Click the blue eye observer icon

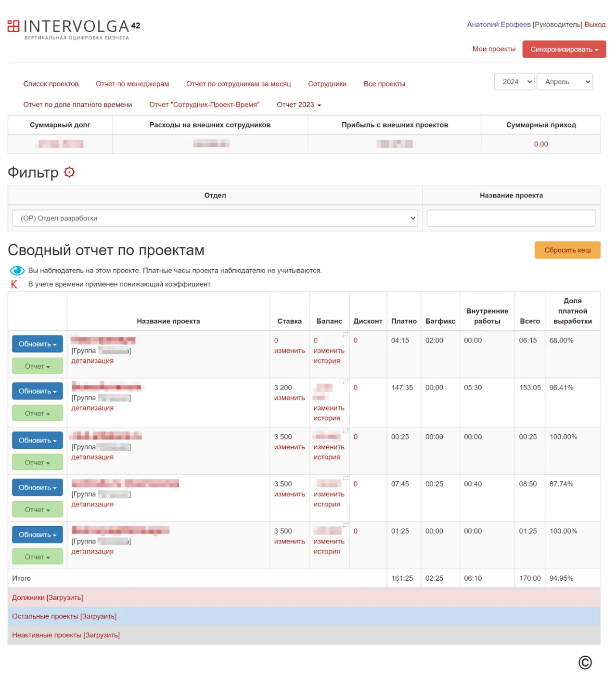(x=17, y=271)
